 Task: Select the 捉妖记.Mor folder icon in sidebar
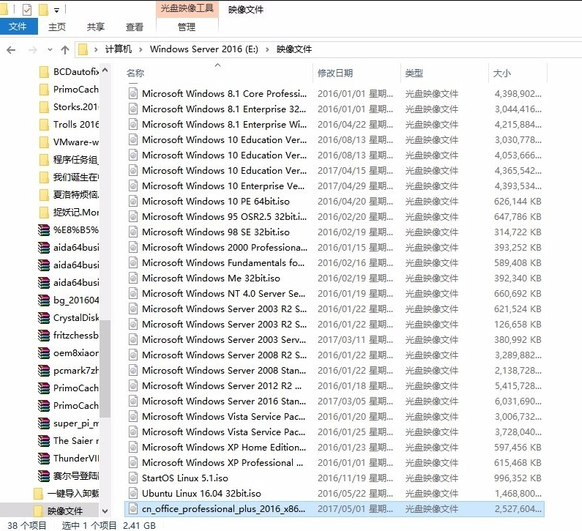(44, 213)
